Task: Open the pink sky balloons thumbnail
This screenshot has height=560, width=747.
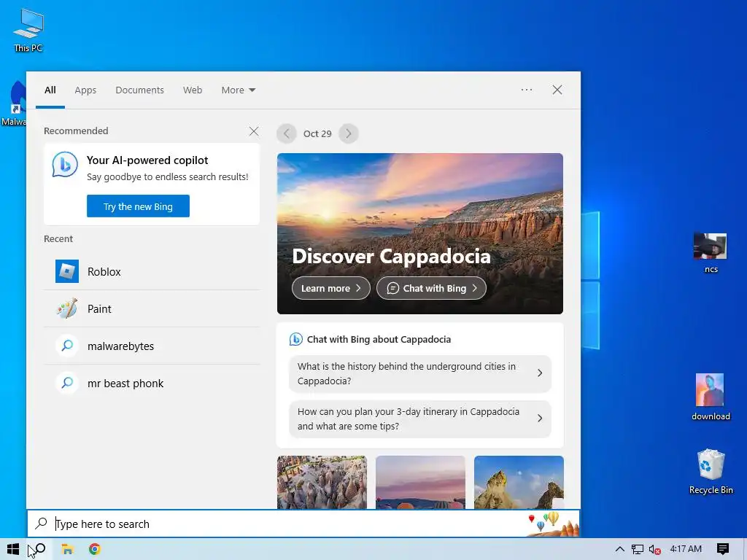Action: 420,483
